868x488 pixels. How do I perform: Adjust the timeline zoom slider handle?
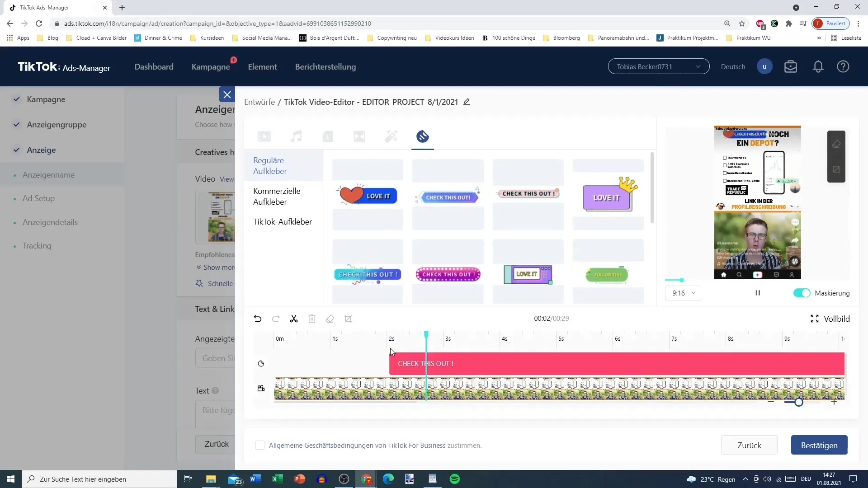click(799, 402)
